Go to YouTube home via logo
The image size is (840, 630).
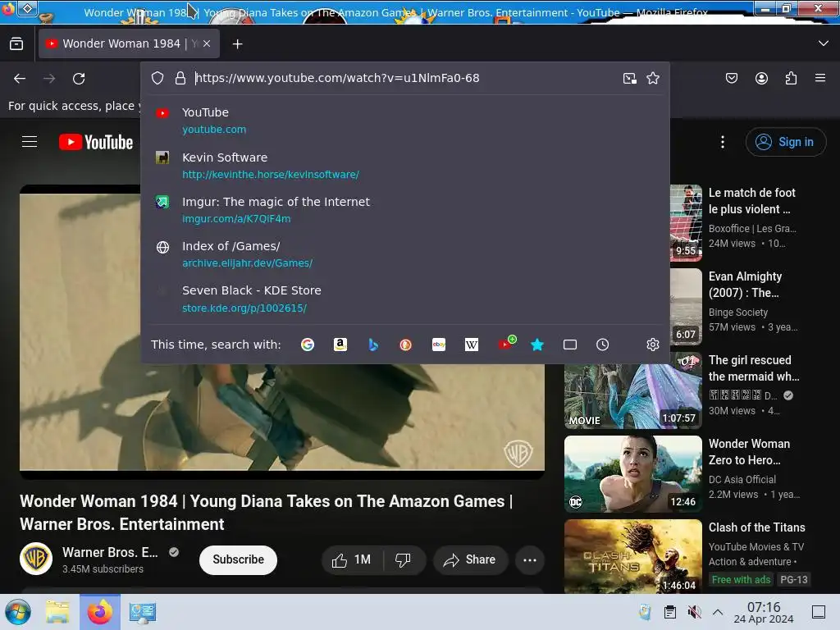[x=96, y=142]
